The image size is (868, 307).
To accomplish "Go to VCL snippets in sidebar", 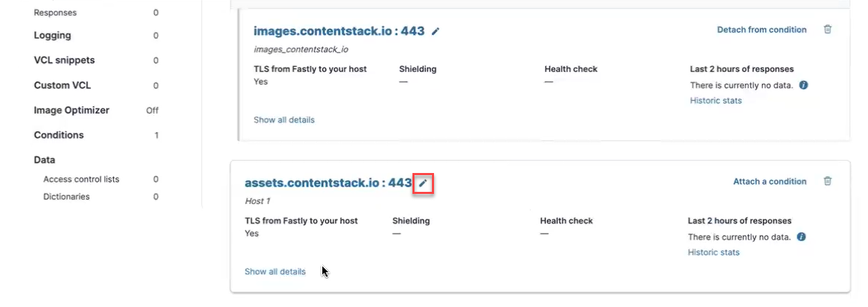I will 65,60.
